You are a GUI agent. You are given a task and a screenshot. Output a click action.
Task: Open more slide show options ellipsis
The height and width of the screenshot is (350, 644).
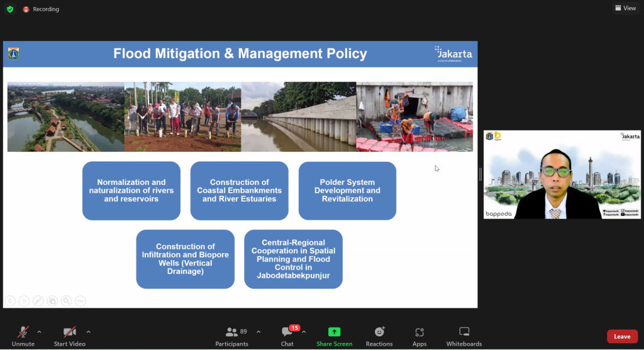click(80, 301)
